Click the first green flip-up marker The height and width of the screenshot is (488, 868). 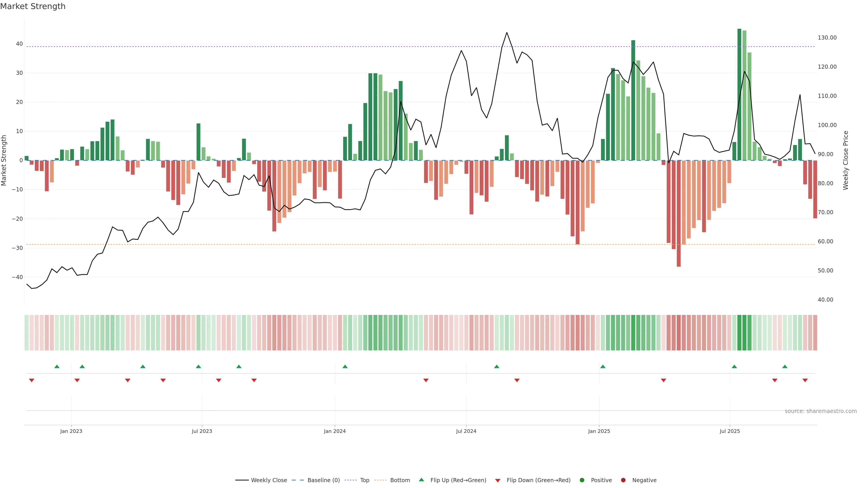57,366
